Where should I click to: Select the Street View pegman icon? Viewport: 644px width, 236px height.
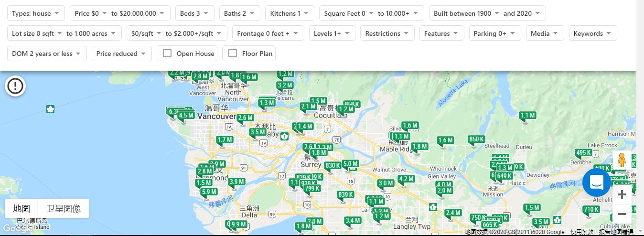(x=622, y=160)
